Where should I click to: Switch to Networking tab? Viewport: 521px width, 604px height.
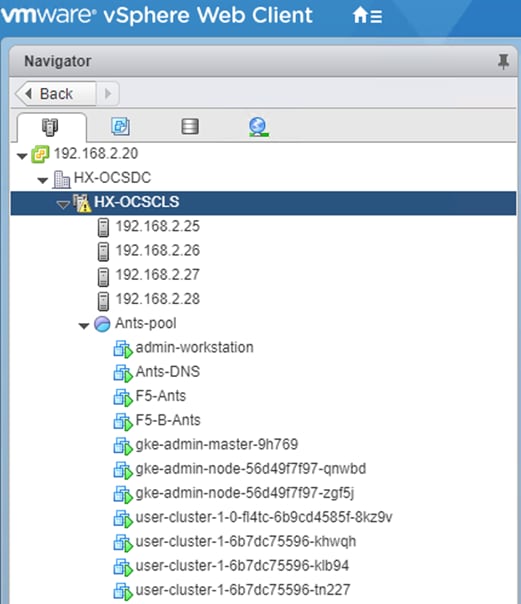coord(258,127)
